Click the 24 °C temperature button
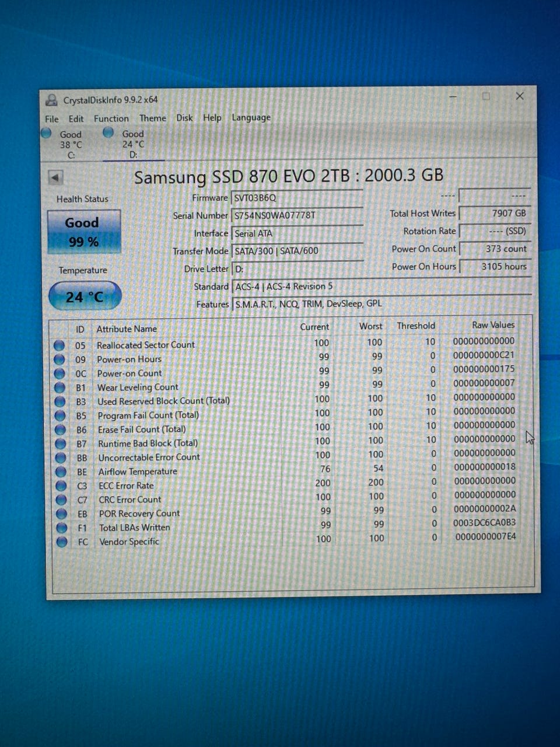 coord(85,296)
